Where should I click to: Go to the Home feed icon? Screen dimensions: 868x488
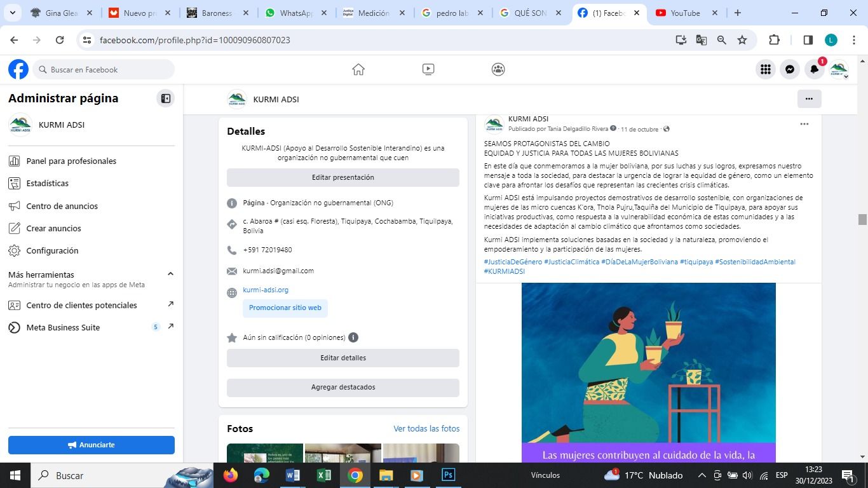[x=358, y=69]
